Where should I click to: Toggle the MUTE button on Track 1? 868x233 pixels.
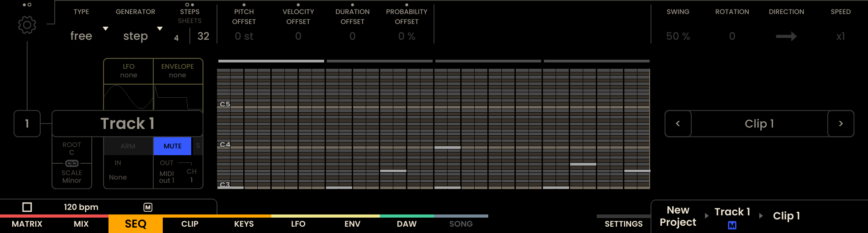172,146
